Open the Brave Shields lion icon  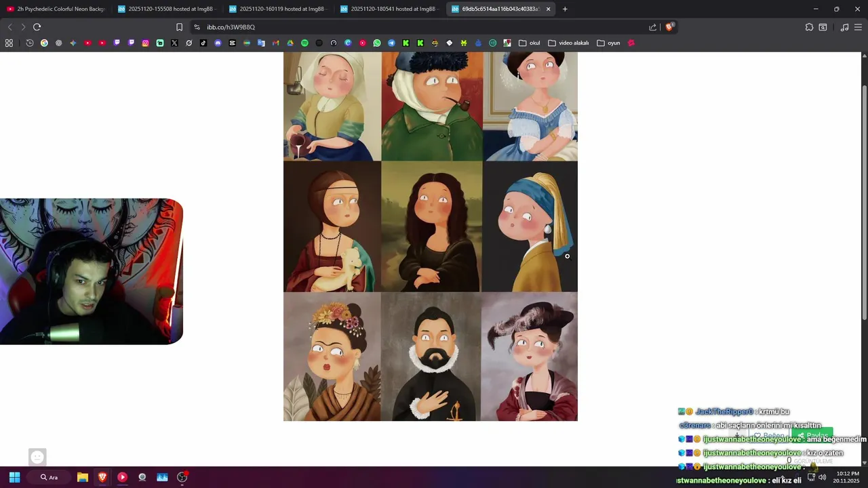pos(669,27)
